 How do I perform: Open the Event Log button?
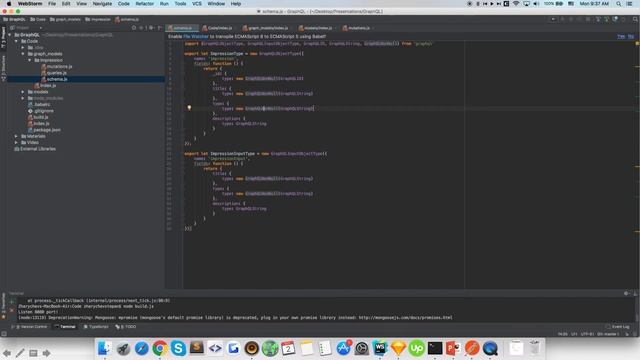tap(618, 327)
